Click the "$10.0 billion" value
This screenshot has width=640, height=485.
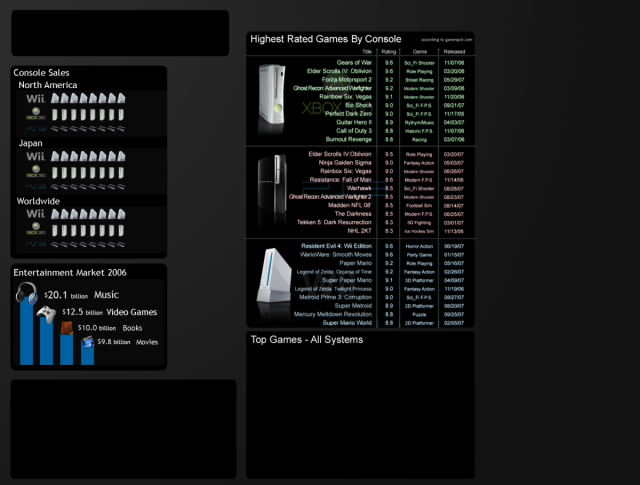point(97,328)
